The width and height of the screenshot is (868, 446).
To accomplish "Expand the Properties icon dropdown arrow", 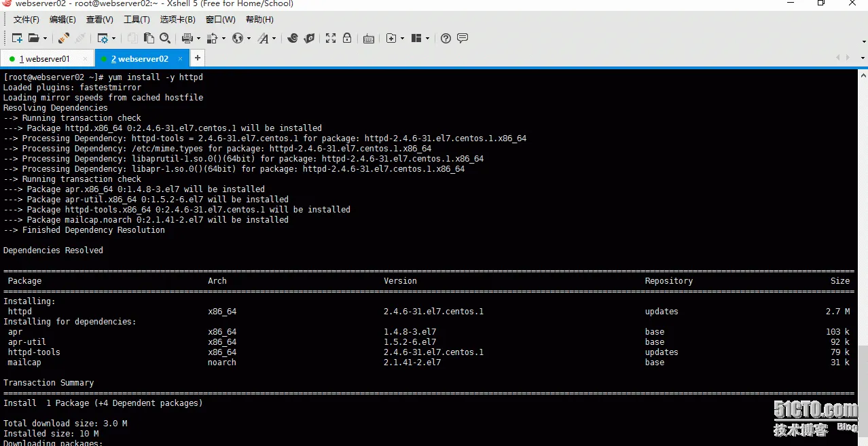I will 113,39.
